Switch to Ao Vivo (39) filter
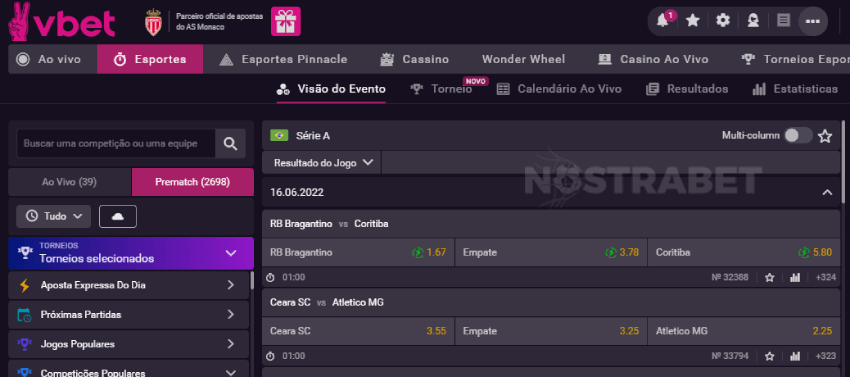The width and height of the screenshot is (850, 377). [69, 182]
